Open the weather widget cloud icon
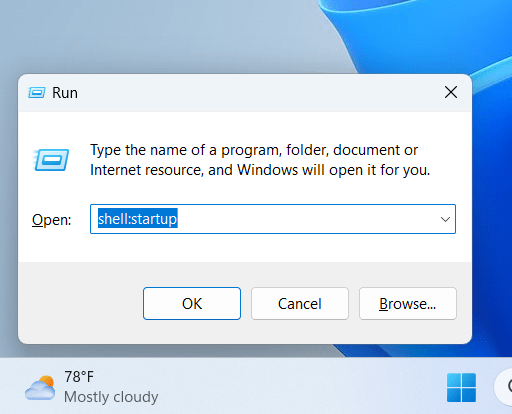The image size is (512, 414). coord(40,388)
